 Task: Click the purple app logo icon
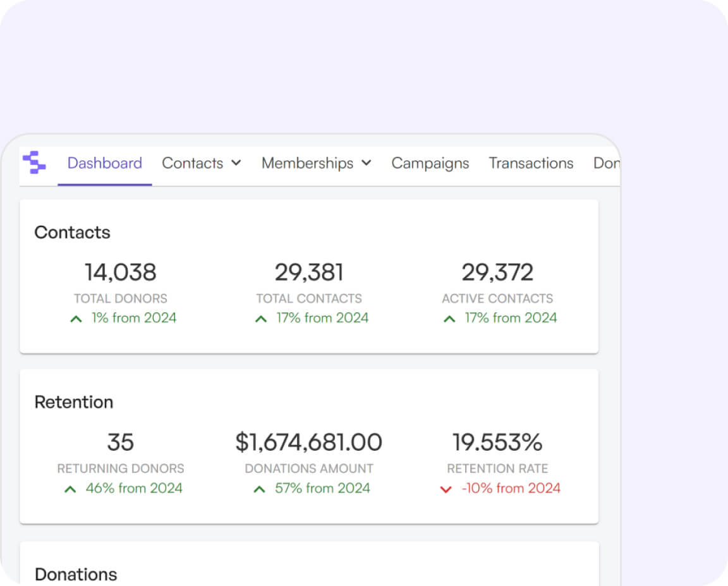coord(34,162)
